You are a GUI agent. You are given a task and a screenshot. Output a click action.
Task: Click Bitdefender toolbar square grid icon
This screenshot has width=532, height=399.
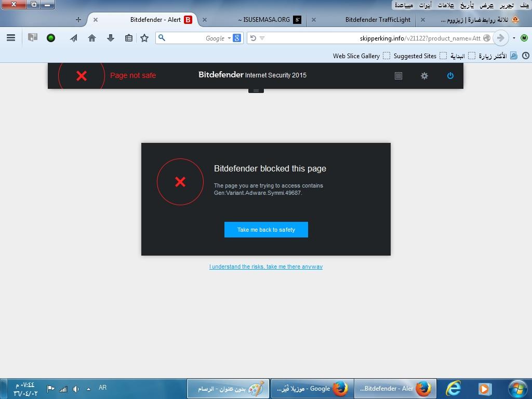[x=398, y=76]
